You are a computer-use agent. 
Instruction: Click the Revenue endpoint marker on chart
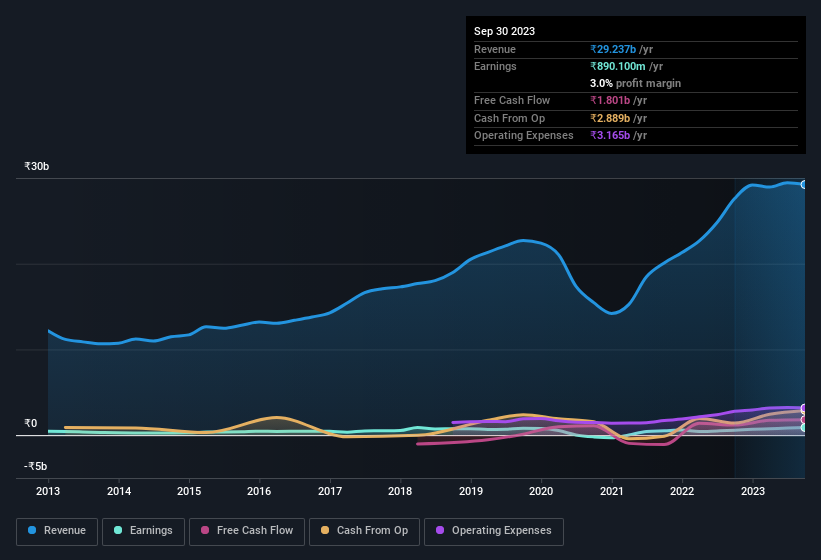(804, 184)
